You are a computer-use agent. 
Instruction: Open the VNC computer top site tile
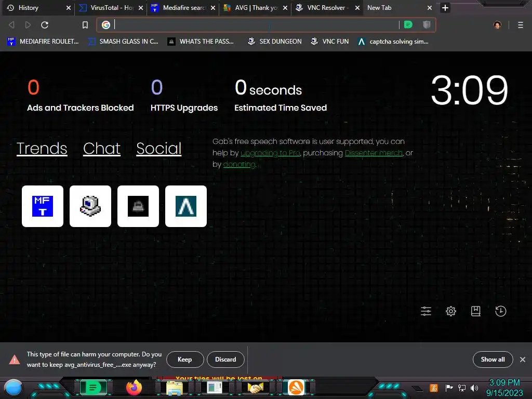(90, 206)
